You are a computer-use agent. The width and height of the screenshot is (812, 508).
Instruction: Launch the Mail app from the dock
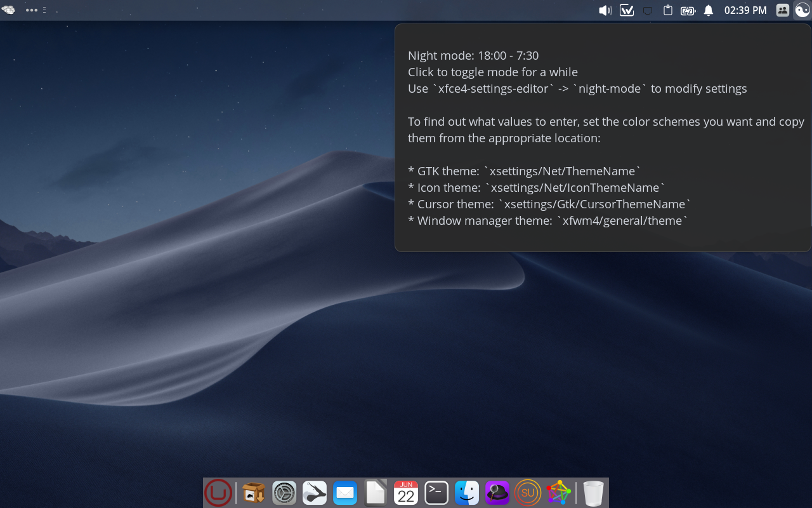coord(345,493)
